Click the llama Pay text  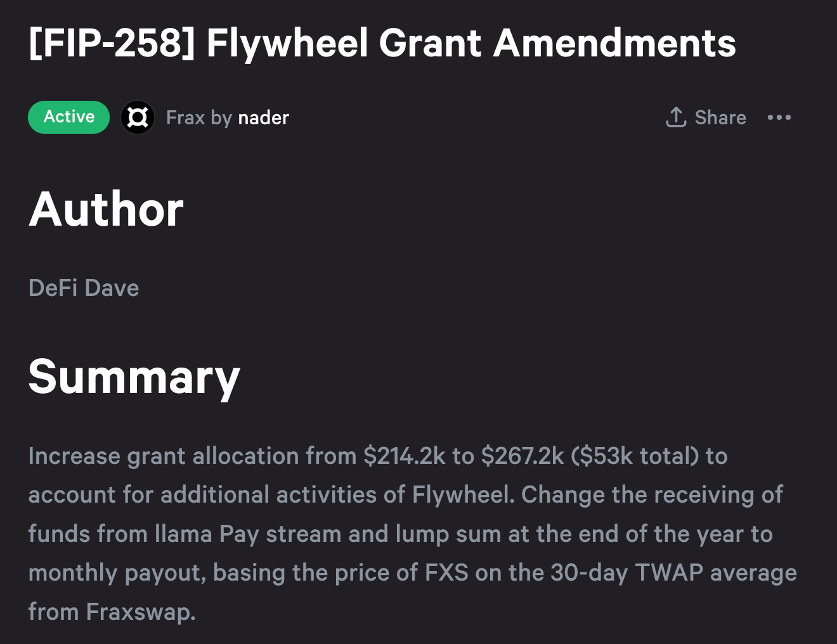(x=207, y=534)
